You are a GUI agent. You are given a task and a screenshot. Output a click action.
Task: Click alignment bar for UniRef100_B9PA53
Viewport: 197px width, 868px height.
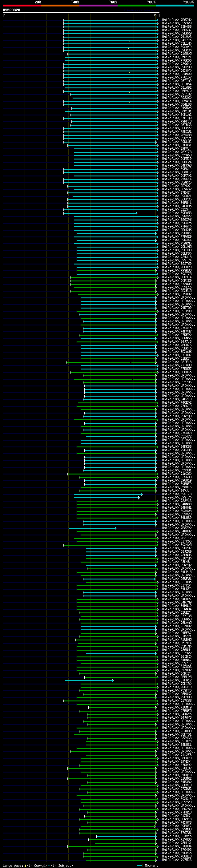point(100,213)
